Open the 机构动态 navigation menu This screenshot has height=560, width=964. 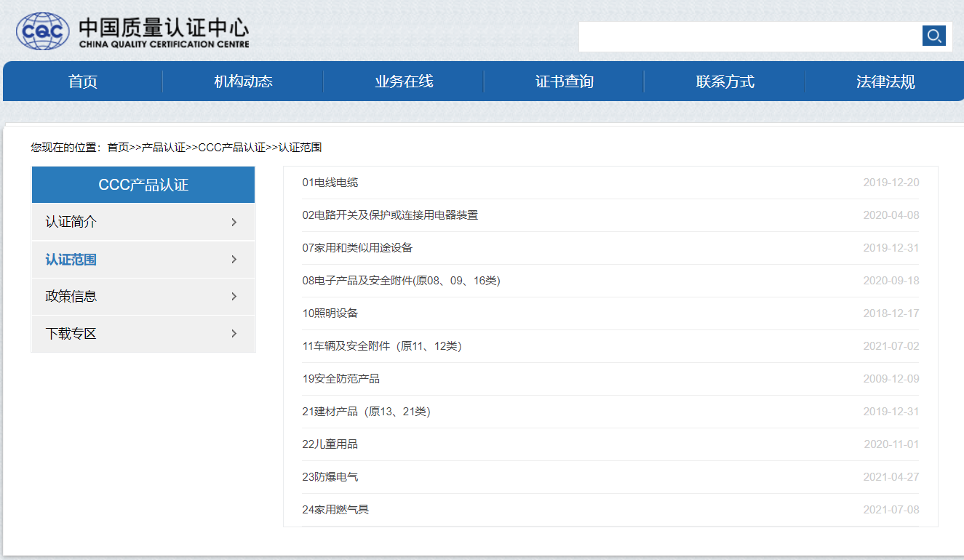[x=242, y=81]
